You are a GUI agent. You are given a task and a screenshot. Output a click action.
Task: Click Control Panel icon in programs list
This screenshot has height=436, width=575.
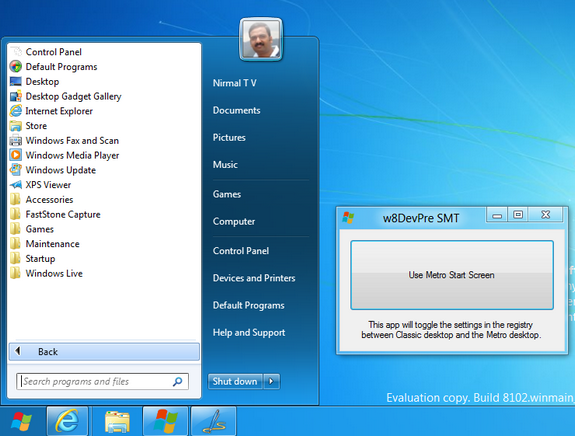16,52
